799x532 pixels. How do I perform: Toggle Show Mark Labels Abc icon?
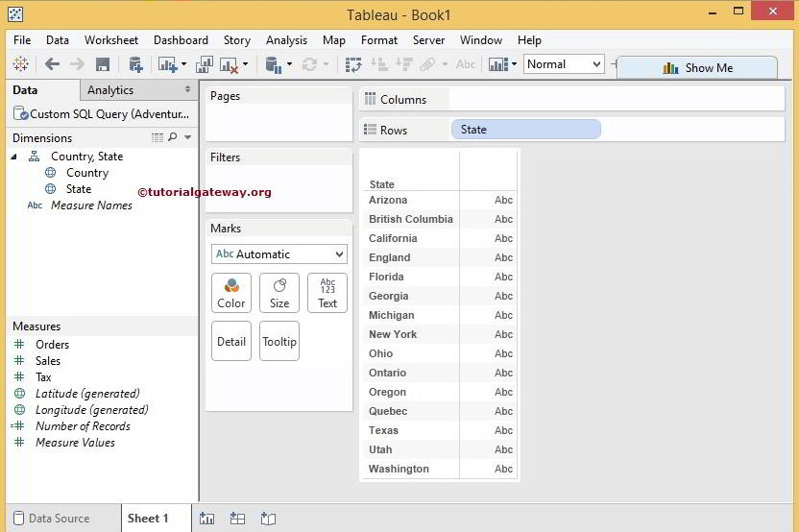pyautogui.click(x=466, y=64)
